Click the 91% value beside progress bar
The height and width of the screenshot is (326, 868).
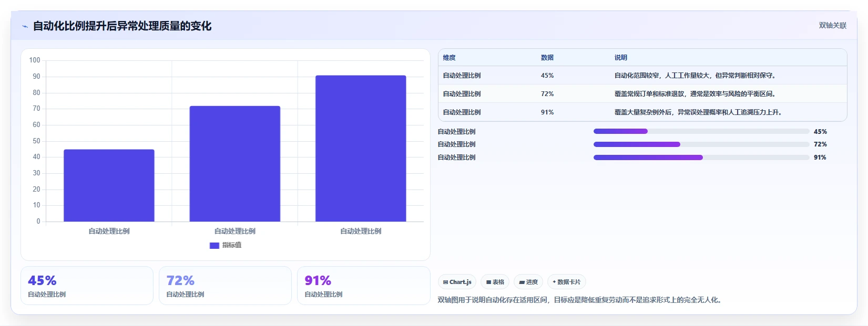tap(820, 157)
